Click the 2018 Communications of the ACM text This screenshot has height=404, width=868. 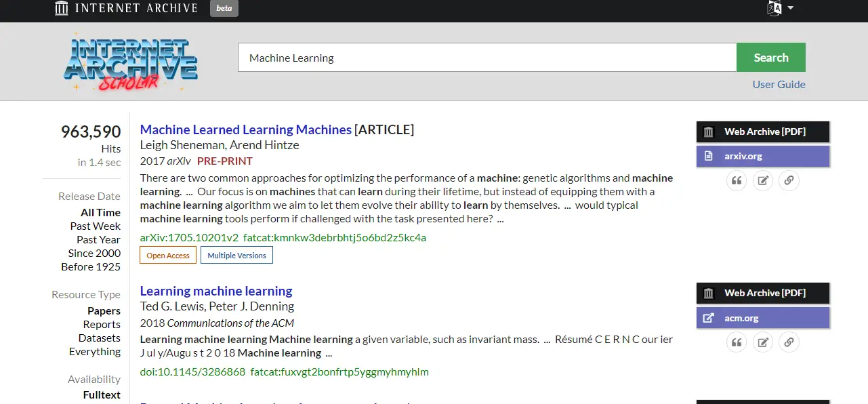coord(217,323)
